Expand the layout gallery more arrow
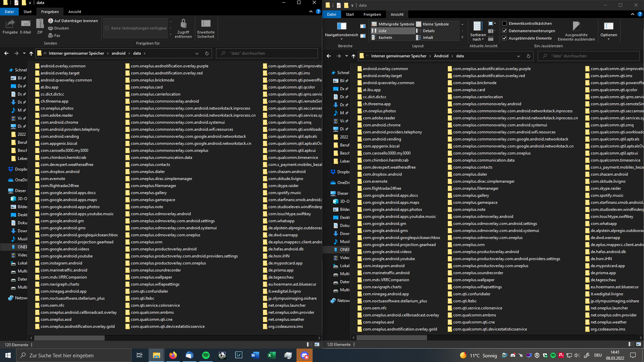 pos(462,38)
